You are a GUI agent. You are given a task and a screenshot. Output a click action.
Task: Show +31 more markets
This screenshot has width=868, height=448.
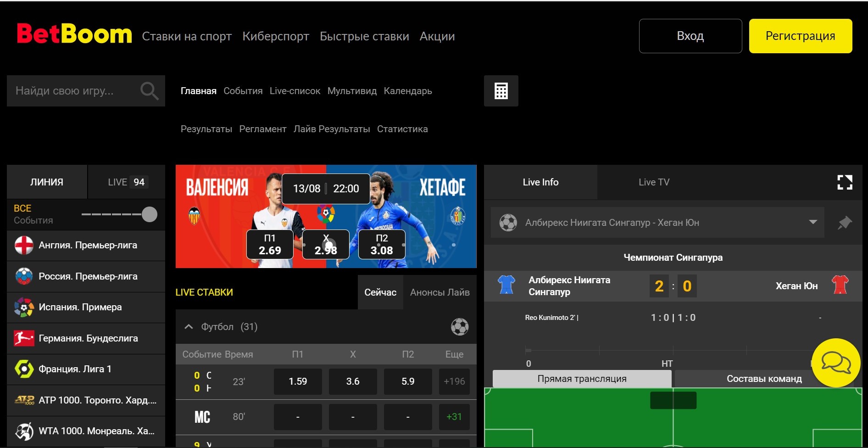454,417
